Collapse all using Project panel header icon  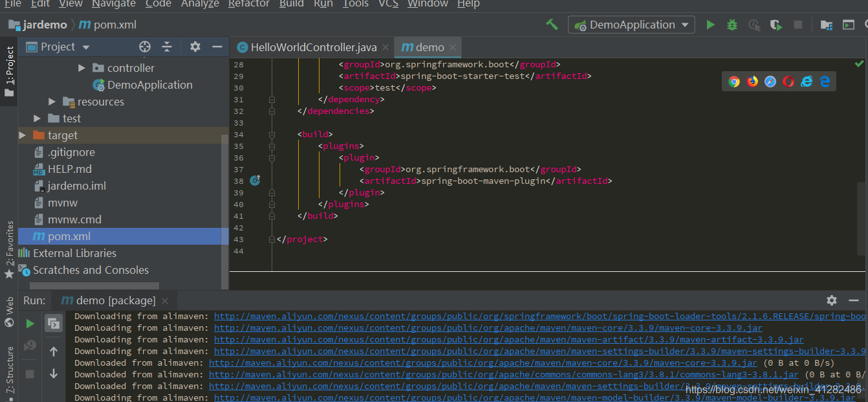pyautogui.click(x=167, y=47)
